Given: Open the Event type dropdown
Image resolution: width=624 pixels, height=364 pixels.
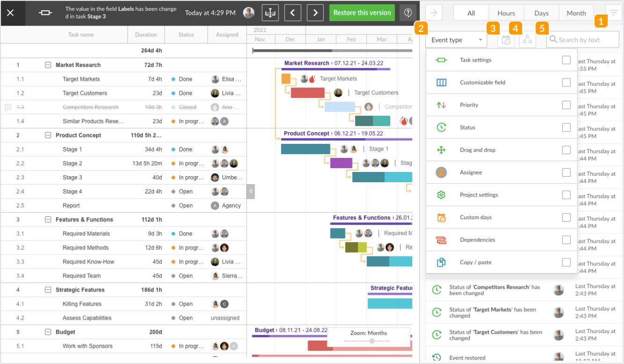Looking at the screenshot, I should point(456,40).
